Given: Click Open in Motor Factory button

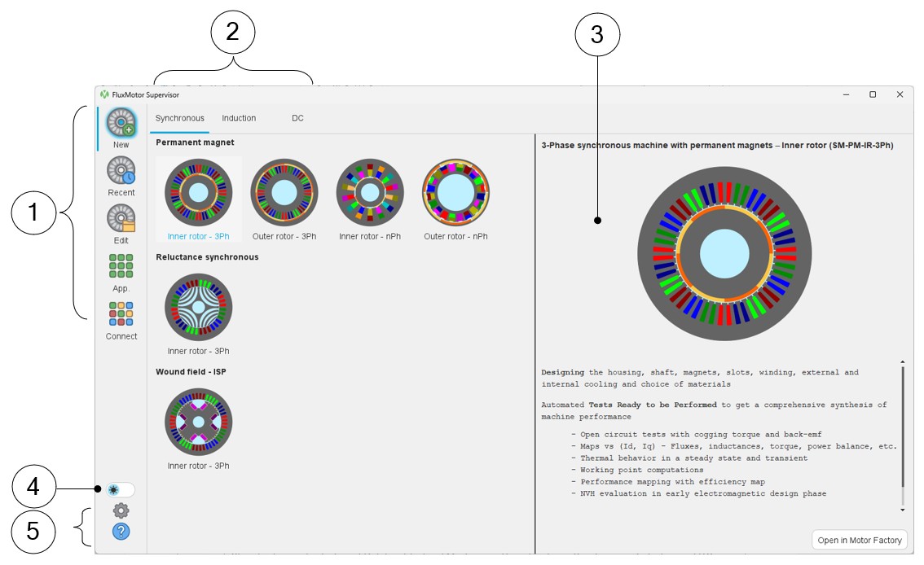Looking at the screenshot, I should pyautogui.click(x=859, y=540).
